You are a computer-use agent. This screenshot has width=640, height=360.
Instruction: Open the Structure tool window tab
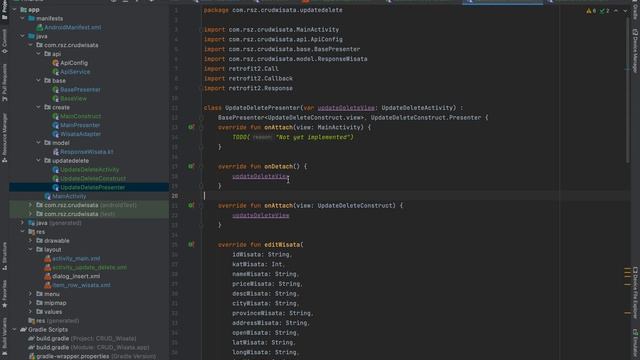(x=4, y=256)
